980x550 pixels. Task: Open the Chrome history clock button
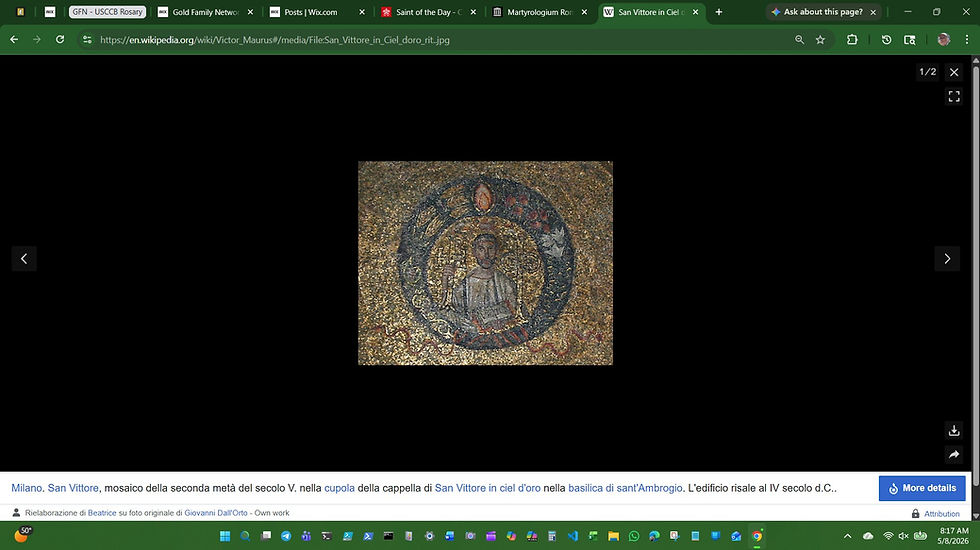[x=886, y=39]
